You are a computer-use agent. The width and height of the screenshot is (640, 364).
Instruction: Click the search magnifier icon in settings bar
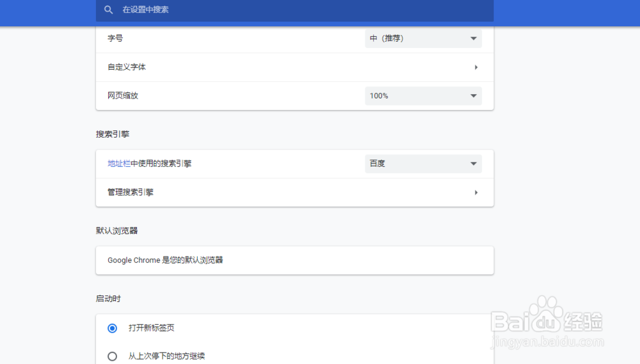click(x=108, y=10)
